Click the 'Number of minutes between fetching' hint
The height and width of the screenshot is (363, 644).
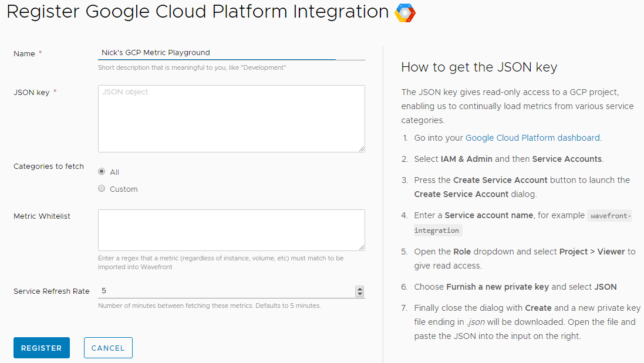pos(209,306)
